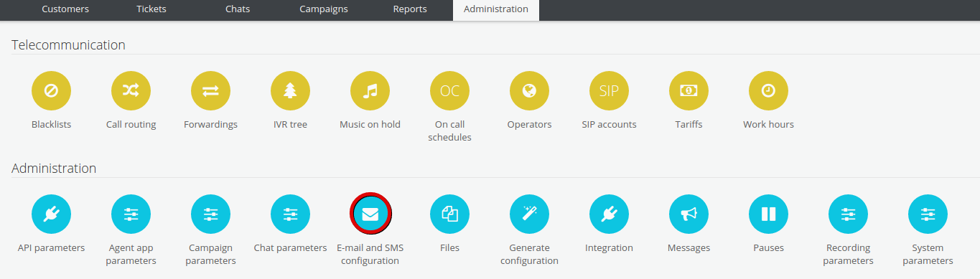
Task: Open E-mail and SMS configuration icon
Action: coord(370,214)
